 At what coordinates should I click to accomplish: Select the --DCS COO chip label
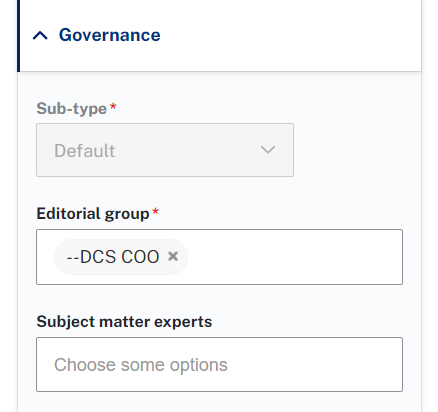113,257
